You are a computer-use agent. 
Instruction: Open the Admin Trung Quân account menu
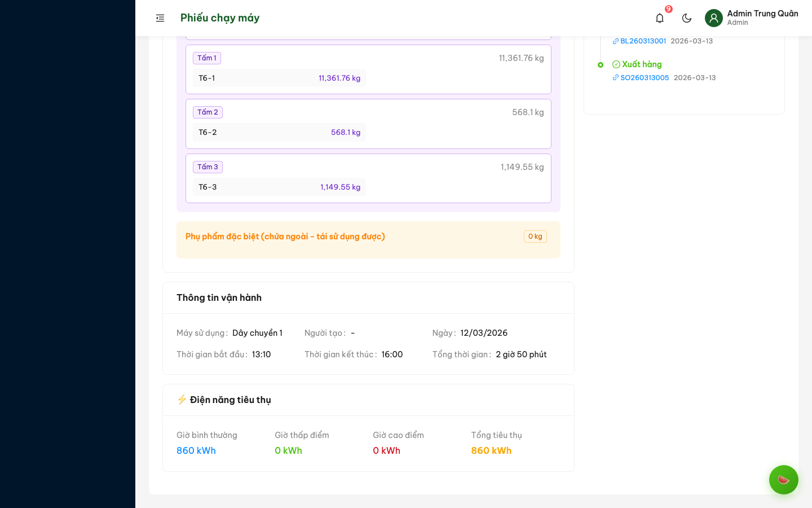(x=762, y=17)
